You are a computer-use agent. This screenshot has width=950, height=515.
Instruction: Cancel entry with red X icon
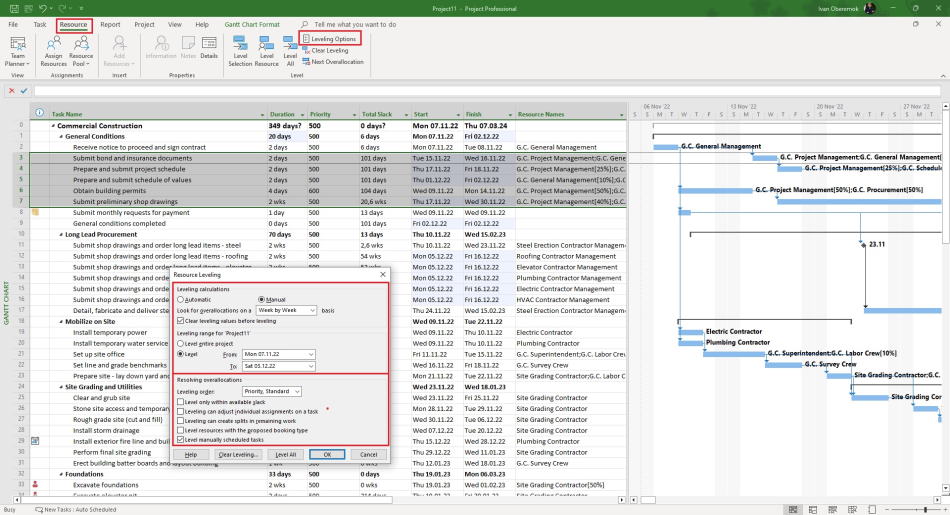click(x=12, y=91)
